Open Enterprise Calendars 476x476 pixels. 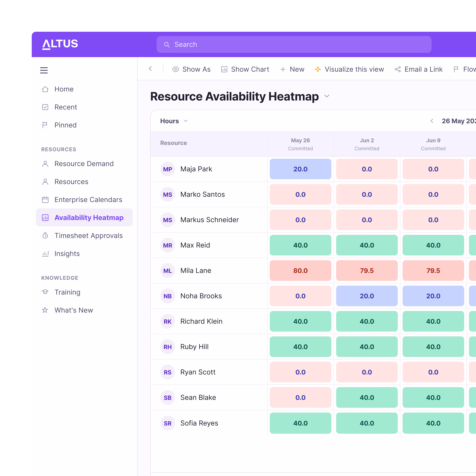(88, 200)
